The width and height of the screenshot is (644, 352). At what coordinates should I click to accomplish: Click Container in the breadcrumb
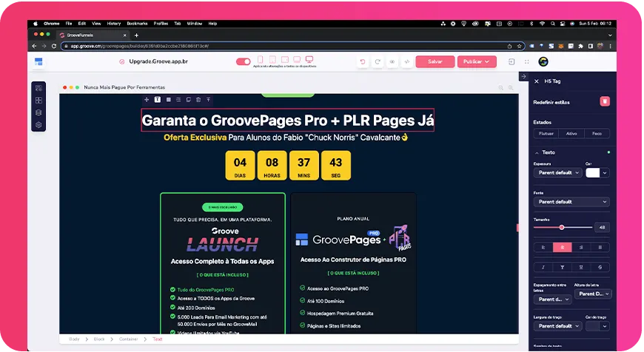tap(129, 339)
